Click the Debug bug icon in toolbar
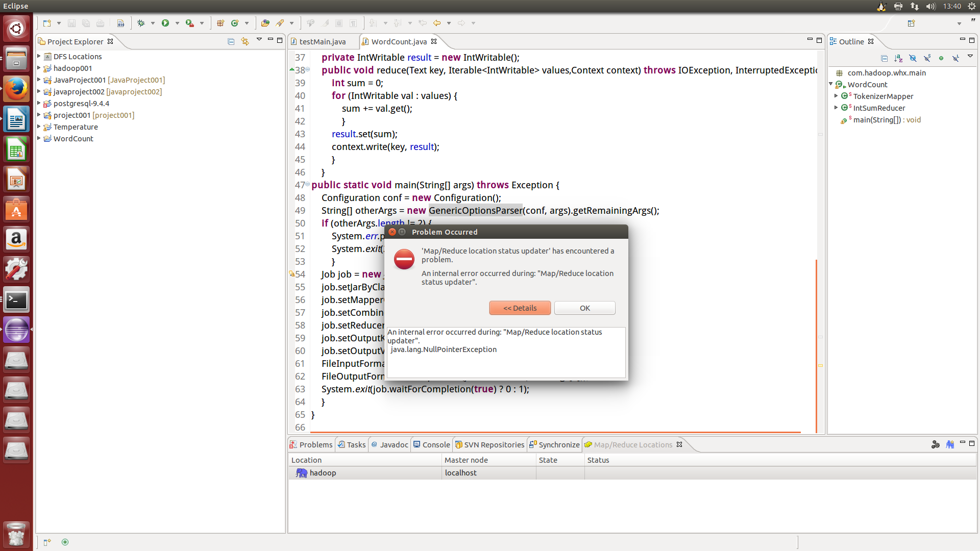Image resolution: width=980 pixels, height=551 pixels. 141,23
